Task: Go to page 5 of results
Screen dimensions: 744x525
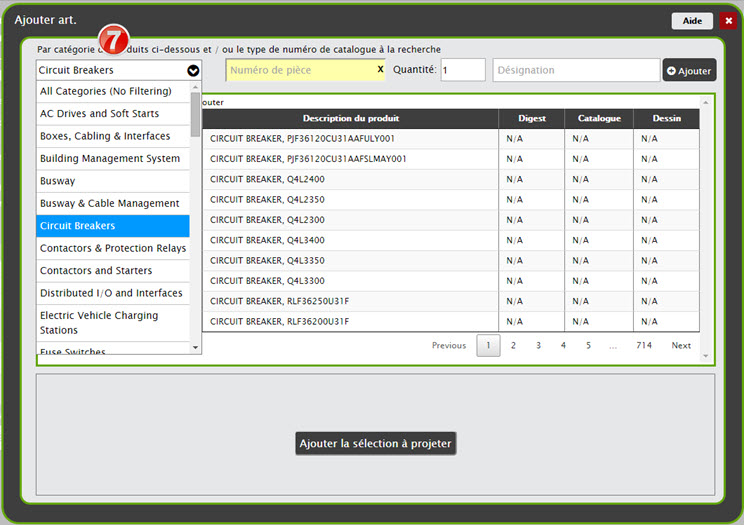Action: pyautogui.click(x=588, y=346)
